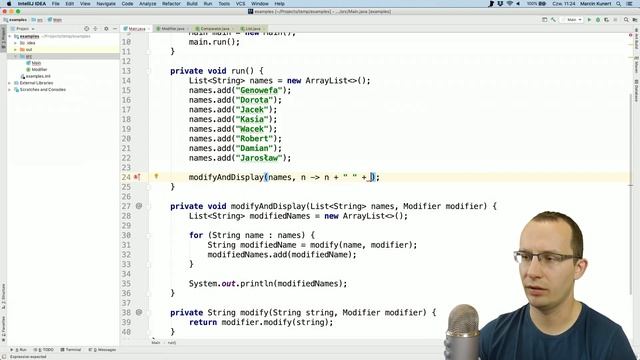
Task: Click the Project Structure layout icon left of hammer
Action: coord(544,20)
